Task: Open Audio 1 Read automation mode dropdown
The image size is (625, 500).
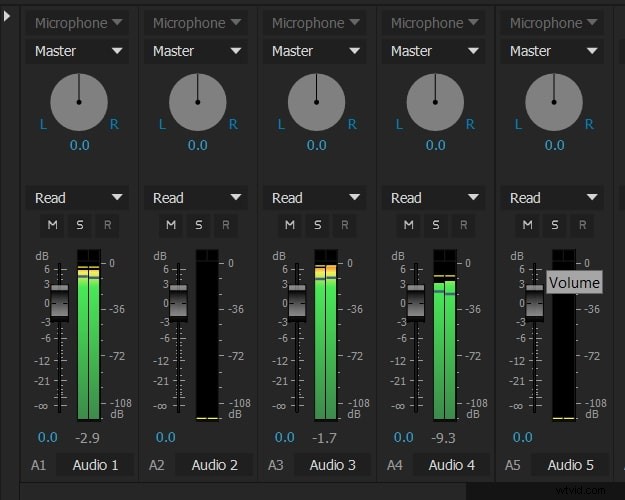Action: point(77,198)
